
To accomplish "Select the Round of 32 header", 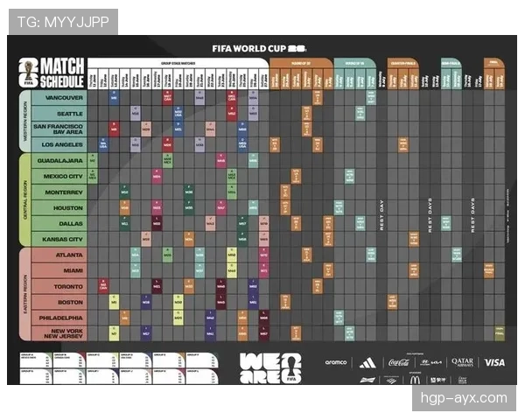I will pos(301,63).
